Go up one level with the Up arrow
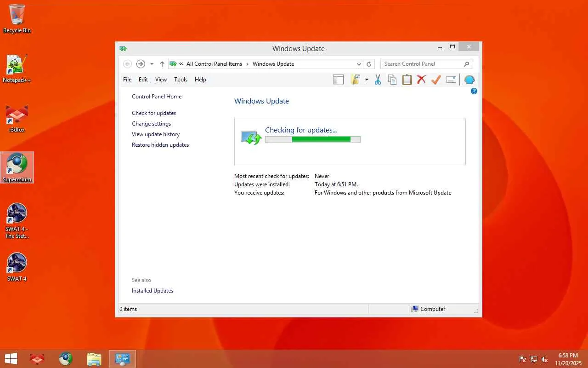 [162, 64]
